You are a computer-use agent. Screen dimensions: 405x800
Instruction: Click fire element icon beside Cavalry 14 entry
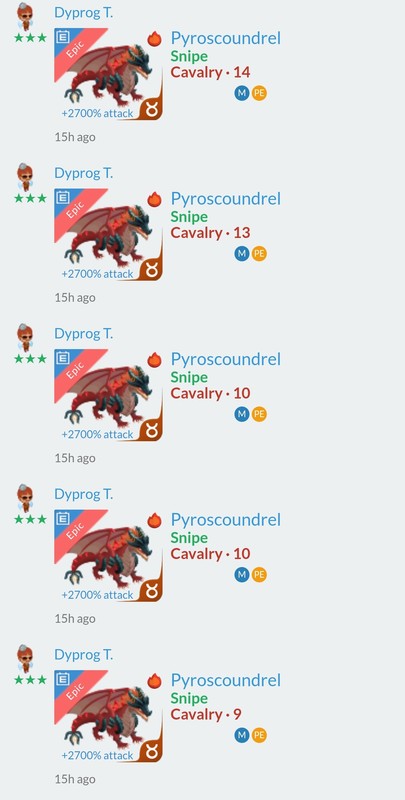point(155,38)
